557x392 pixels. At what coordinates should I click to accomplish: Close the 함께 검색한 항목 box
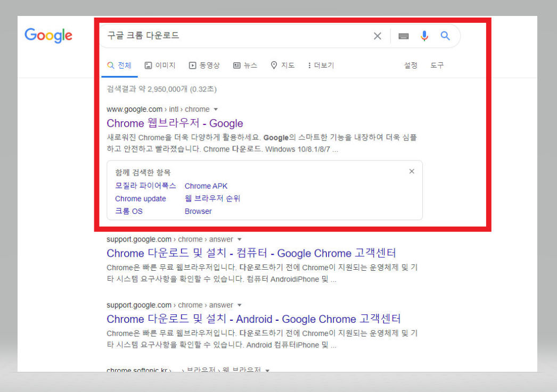tap(412, 171)
